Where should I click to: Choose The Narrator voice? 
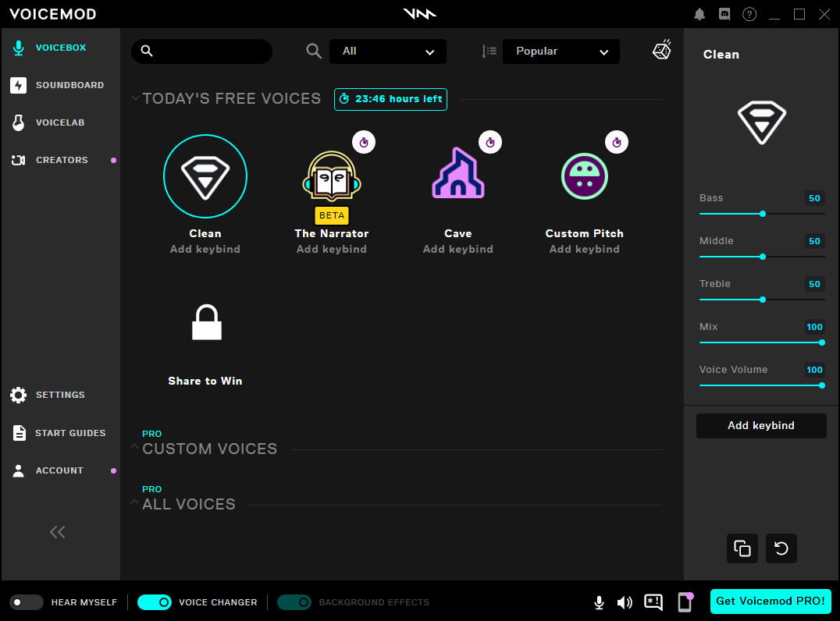[331, 176]
